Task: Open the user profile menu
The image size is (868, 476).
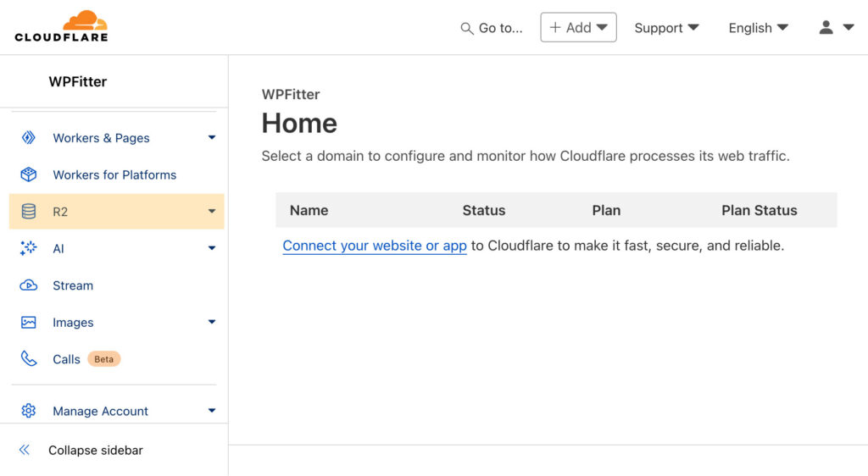Action: click(836, 28)
